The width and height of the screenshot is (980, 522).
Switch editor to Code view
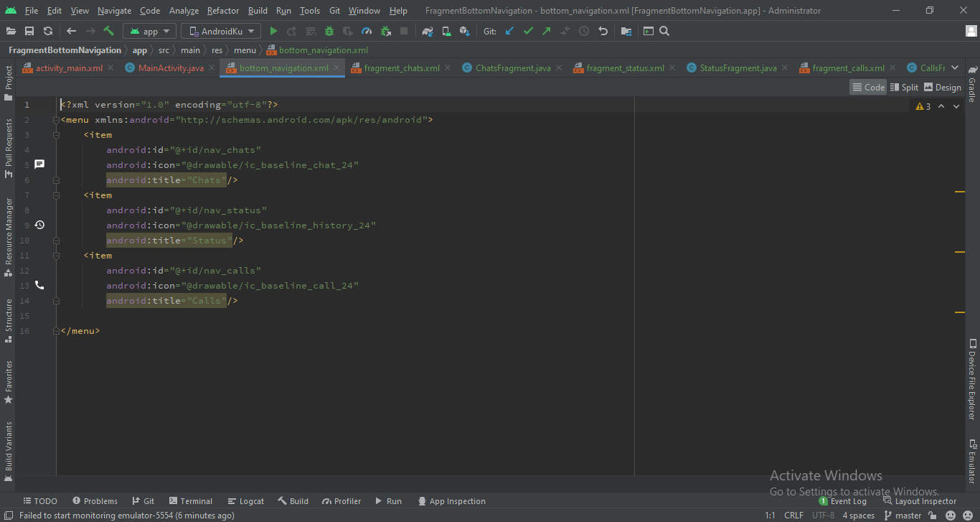pos(868,87)
